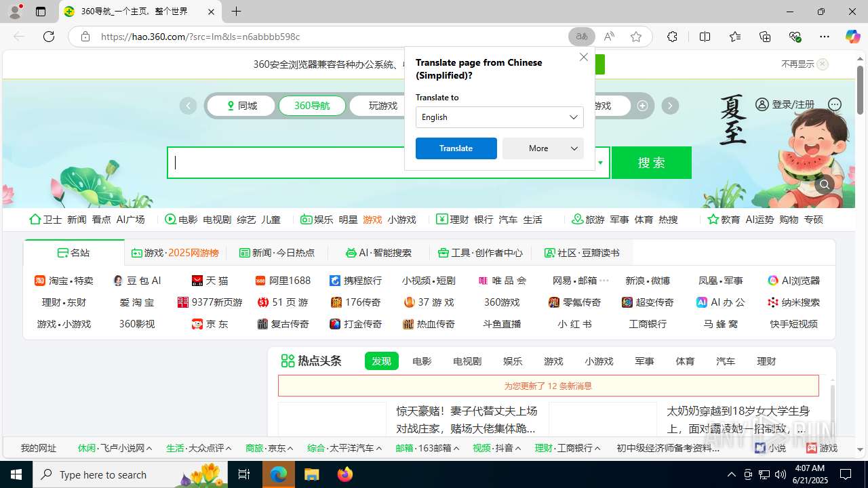Image resolution: width=868 pixels, height=488 pixels.
Task: Switch to the 名站 tab
Action: click(74, 253)
